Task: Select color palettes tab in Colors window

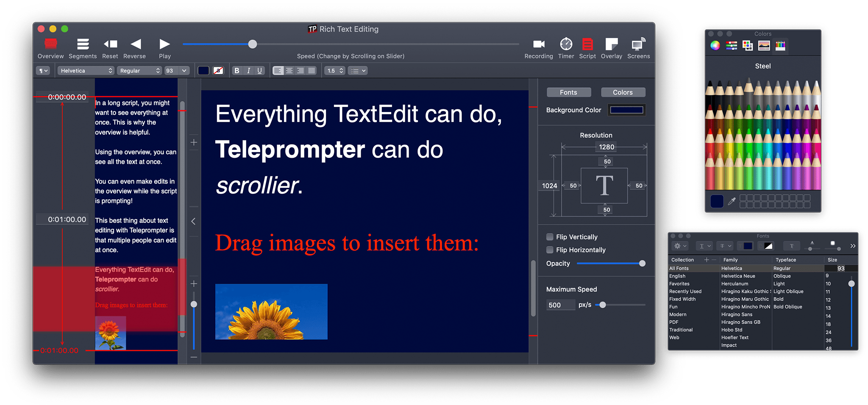Action: click(x=748, y=46)
